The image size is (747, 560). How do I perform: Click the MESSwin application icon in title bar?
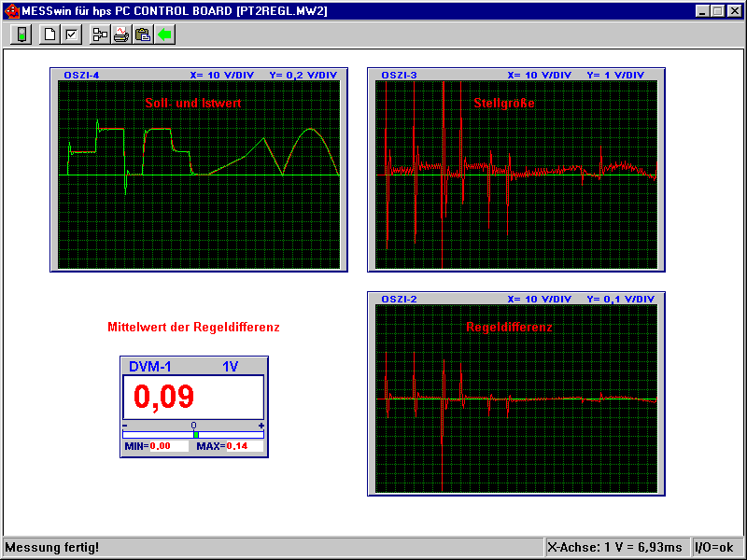pyautogui.click(x=10, y=10)
